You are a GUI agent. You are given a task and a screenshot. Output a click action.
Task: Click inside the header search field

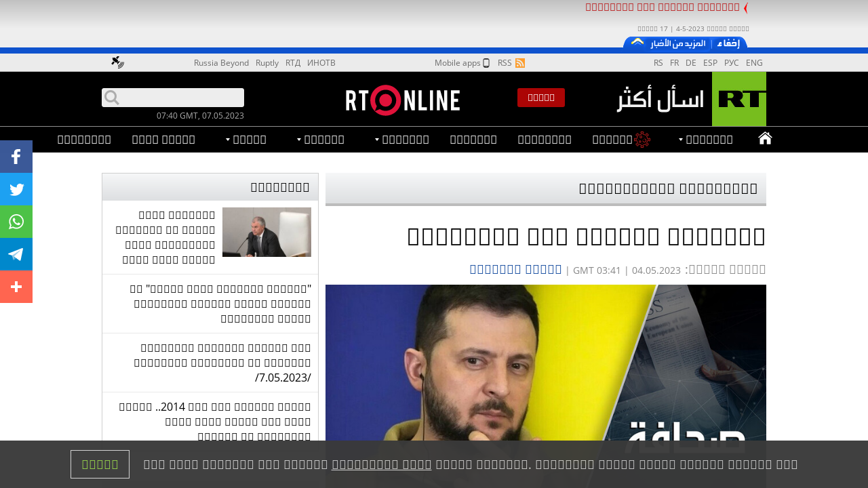click(x=173, y=98)
